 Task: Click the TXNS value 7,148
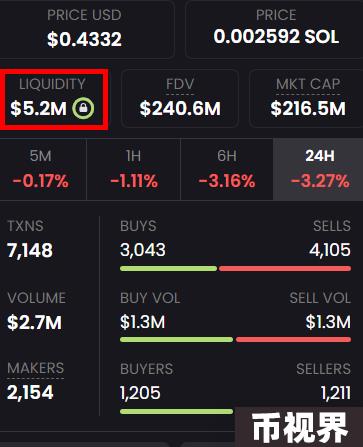tap(30, 251)
